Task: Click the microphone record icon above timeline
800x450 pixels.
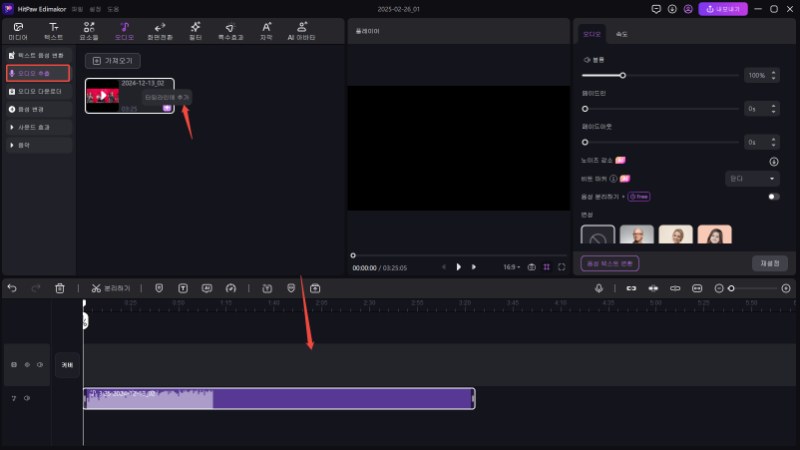Action: tap(599, 288)
